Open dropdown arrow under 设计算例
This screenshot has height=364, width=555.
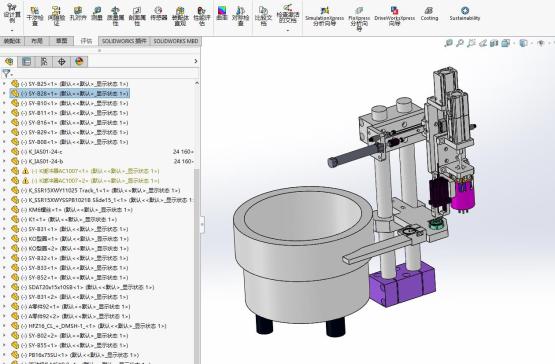(x=12, y=30)
